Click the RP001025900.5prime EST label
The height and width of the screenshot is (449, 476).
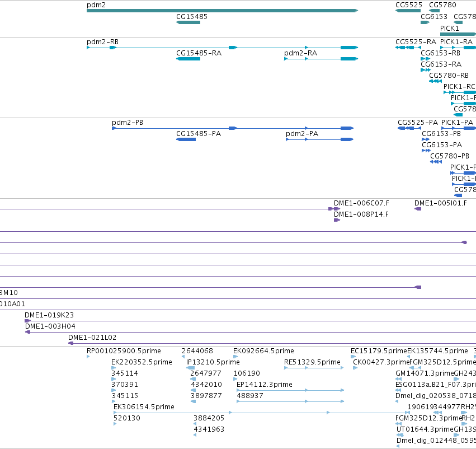pos(124,351)
